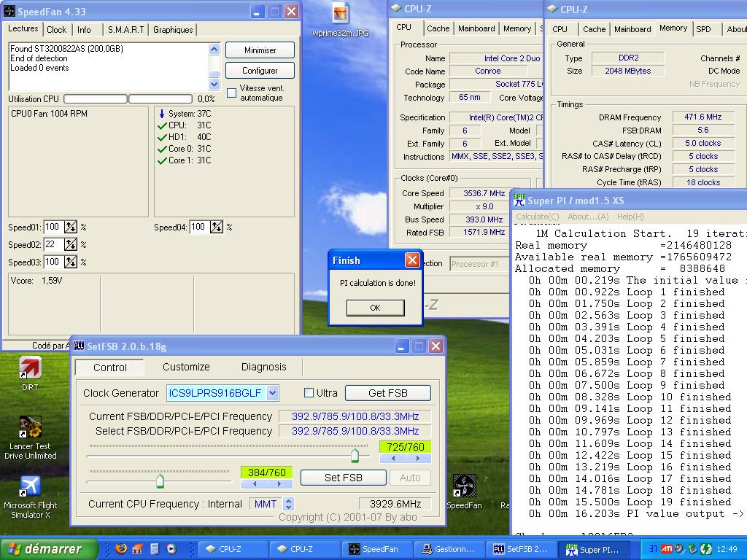Open the Clock Generator dropdown
747x560 pixels.
[273, 393]
